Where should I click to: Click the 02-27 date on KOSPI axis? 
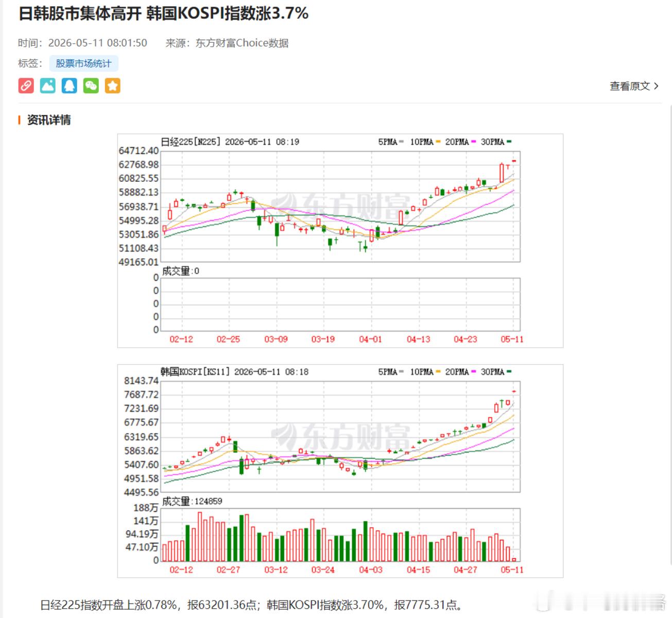pos(228,570)
